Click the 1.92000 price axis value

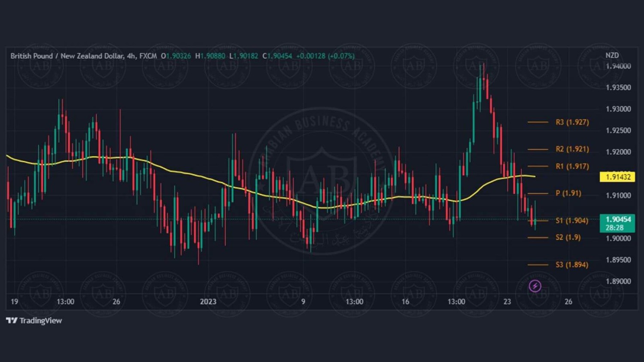click(x=618, y=152)
